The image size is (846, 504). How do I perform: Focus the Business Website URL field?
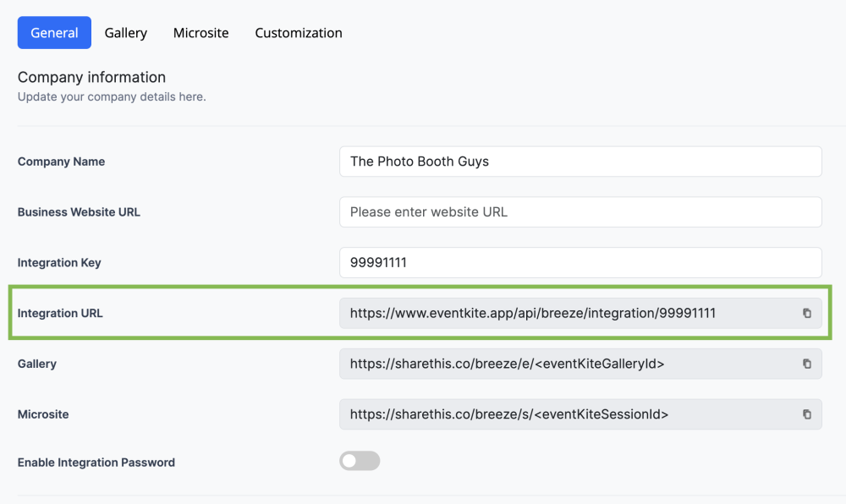(x=580, y=212)
